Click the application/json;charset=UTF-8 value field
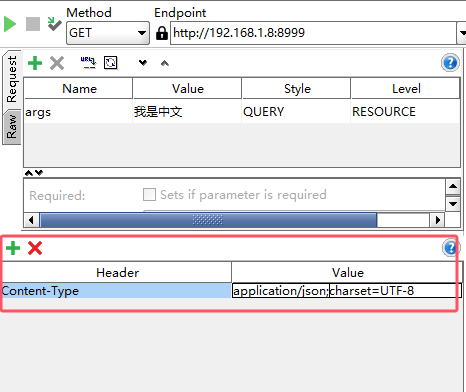The width and height of the screenshot is (466, 392). click(x=347, y=291)
